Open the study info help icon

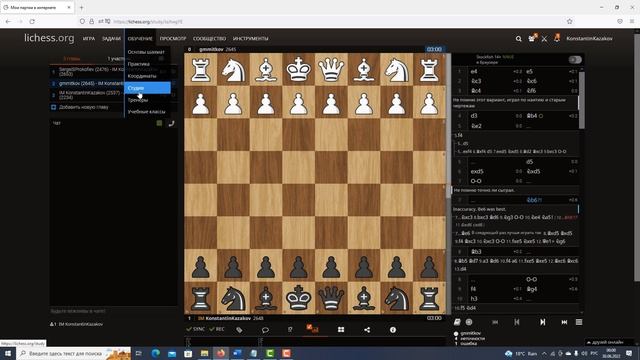coord(393,330)
